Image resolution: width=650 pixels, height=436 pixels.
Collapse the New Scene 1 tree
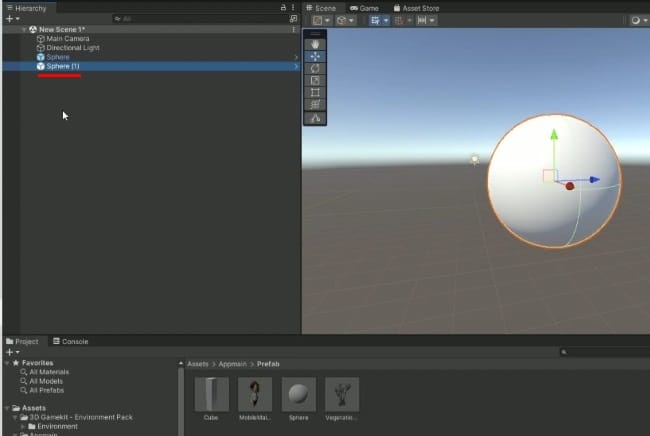(24, 30)
